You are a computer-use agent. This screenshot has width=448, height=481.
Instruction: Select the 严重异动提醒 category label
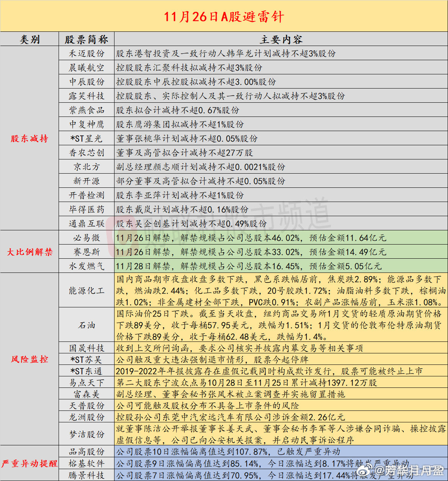(29, 463)
